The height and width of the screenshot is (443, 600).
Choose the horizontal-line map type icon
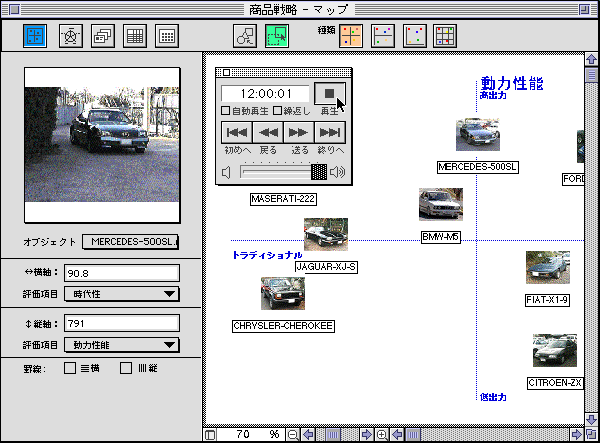tap(383, 36)
